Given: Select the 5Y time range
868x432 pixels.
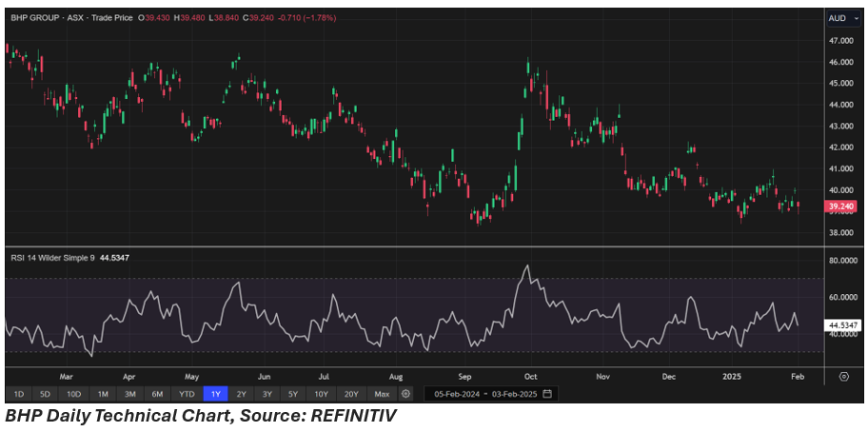Looking at the screenshot, I should click(293, 394).
